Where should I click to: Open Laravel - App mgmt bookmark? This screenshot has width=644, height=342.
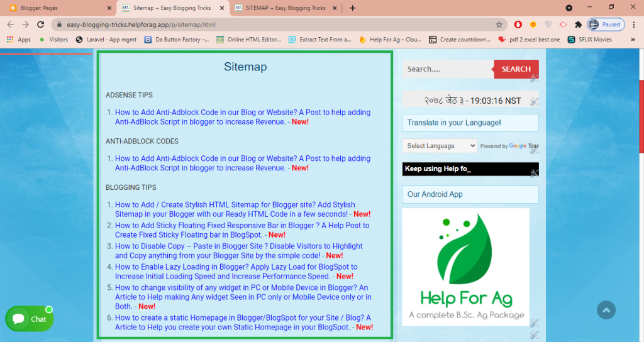106,40
